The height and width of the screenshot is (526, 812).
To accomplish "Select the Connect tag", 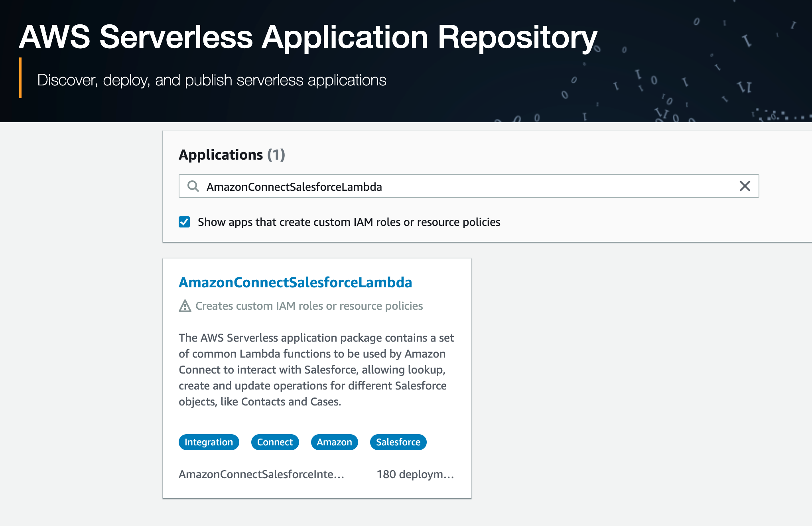I will tap(275, 442).
